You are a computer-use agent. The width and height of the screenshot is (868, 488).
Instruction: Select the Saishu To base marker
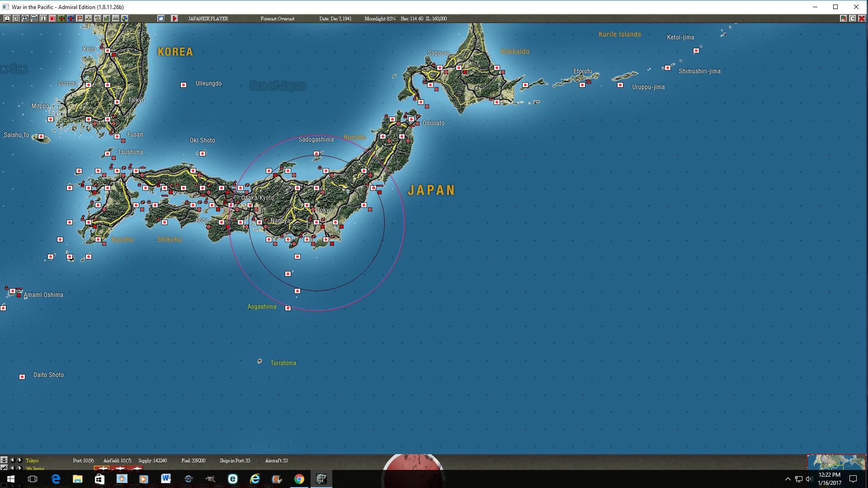coord(41,136)
